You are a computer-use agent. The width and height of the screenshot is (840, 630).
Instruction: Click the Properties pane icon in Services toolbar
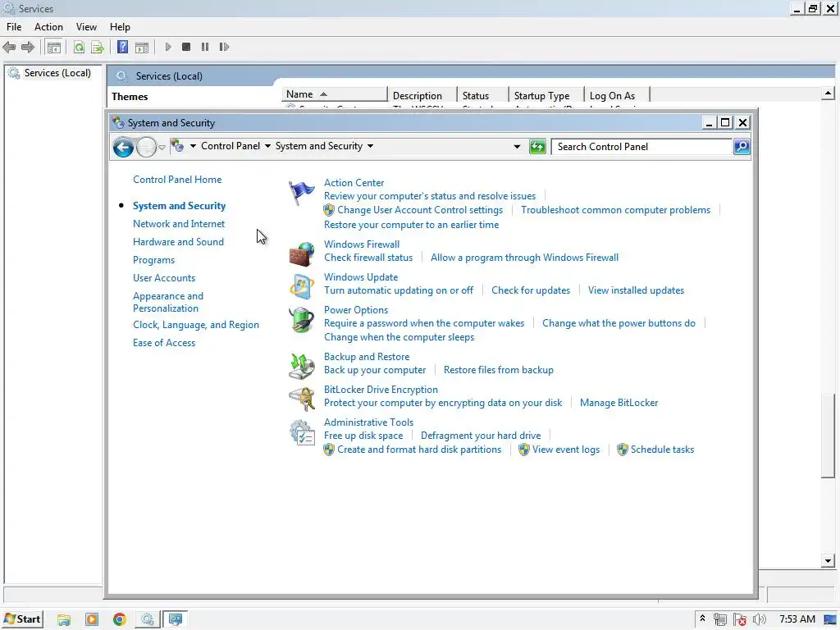coord(142,47)
